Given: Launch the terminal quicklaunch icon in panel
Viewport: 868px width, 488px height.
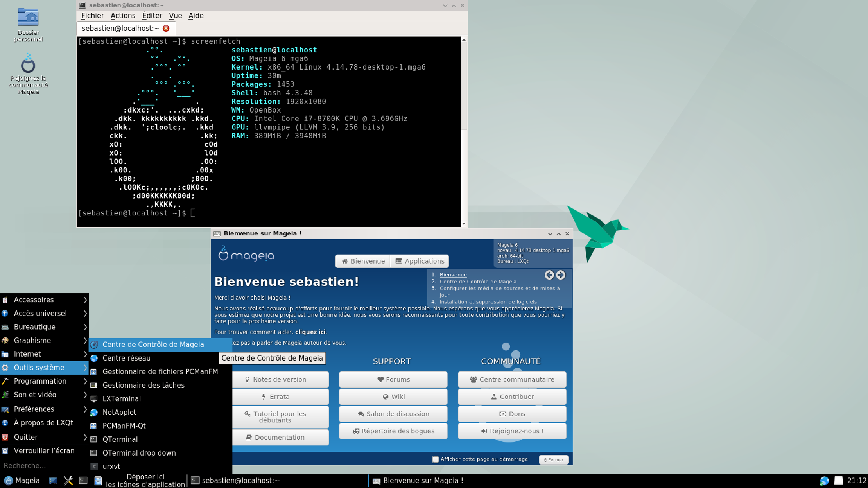Looking at the screenshot, I should click(83, 480).
